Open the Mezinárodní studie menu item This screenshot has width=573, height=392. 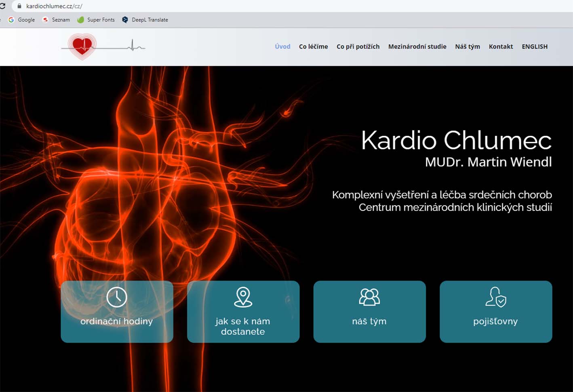[x=417, y=46]
